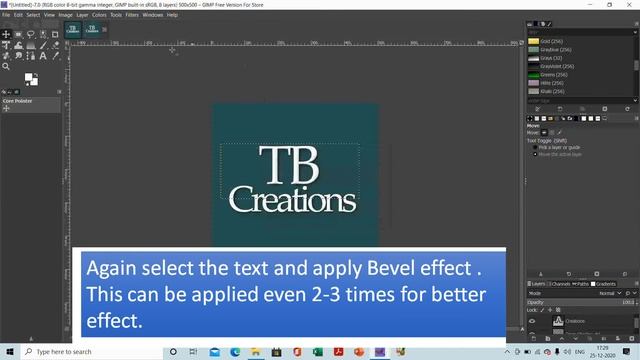Select the Paintbrush tool

tap(43, 45)
